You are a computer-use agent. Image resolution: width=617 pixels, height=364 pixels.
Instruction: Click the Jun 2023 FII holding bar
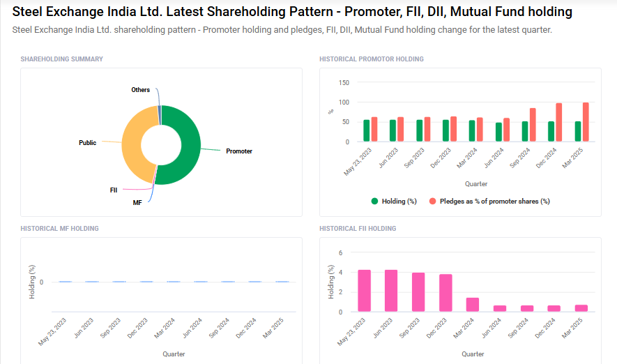click(391, 291)
